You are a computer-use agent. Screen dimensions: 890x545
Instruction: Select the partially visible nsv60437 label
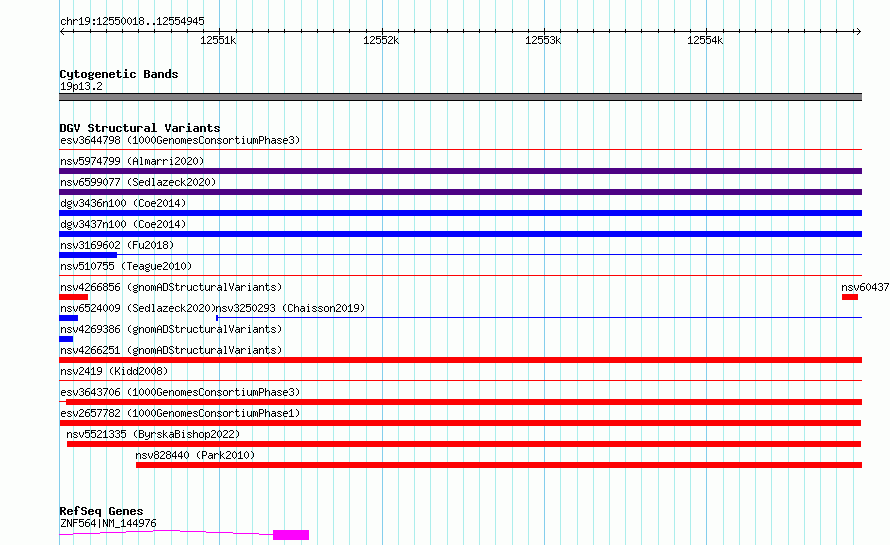click(865, 287)
